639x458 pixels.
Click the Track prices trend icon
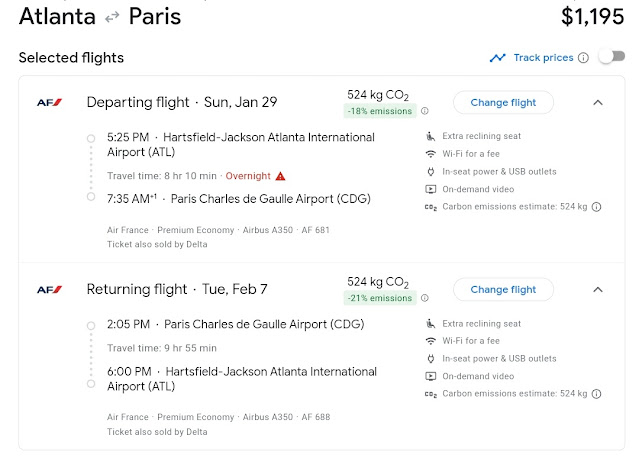coord(497,58)
